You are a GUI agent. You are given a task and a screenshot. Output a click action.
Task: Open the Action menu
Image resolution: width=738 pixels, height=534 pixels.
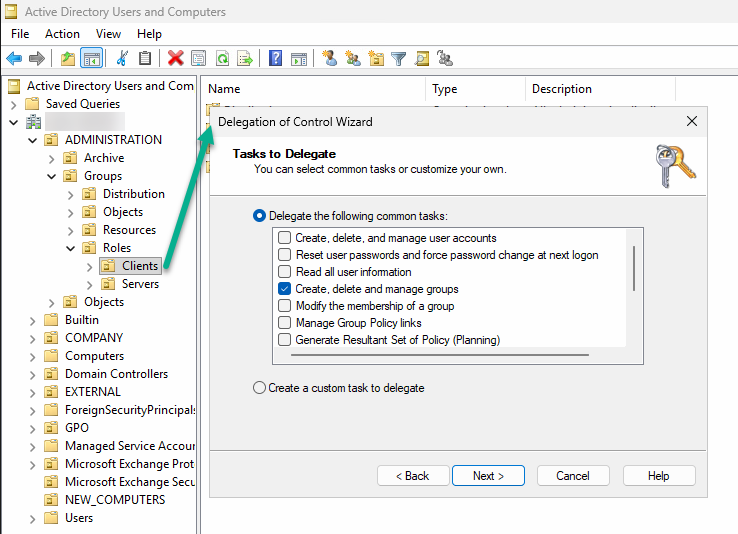(x=62, y=34)
